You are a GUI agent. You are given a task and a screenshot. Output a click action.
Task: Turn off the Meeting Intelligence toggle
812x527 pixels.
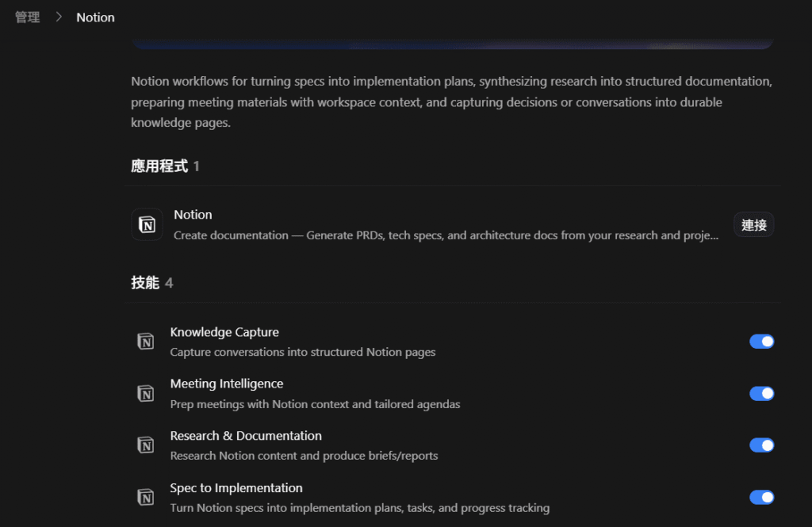761,393
